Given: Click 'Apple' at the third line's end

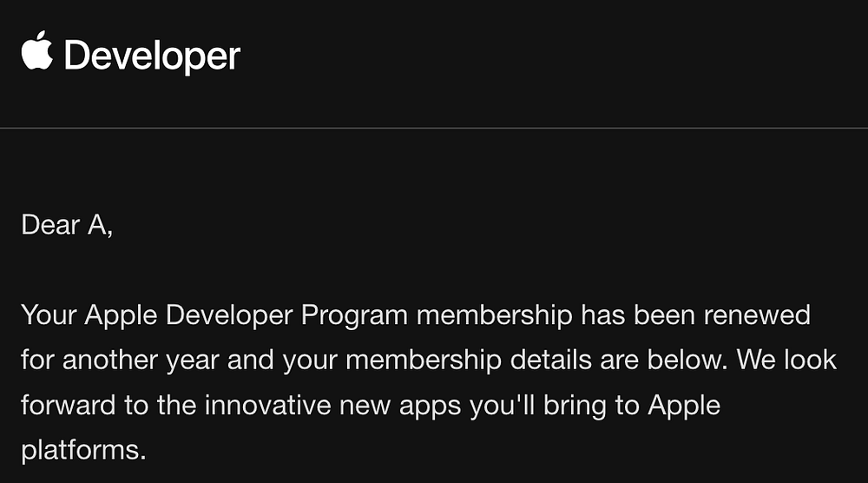Looking at the screenshot, I should tap(684, 406).
